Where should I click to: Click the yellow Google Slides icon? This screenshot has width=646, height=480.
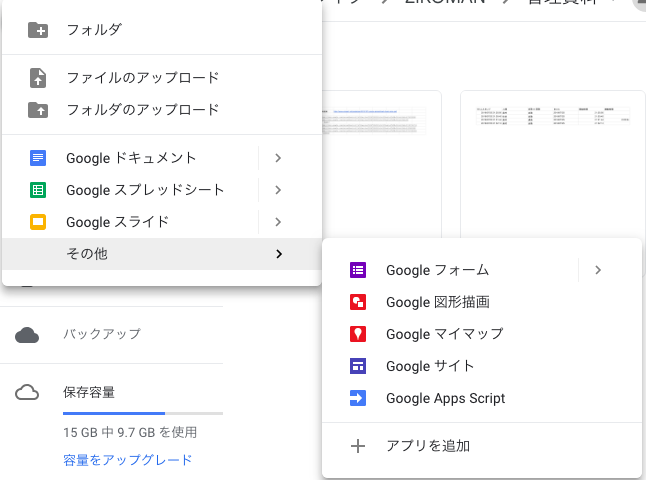pos(38,222)
